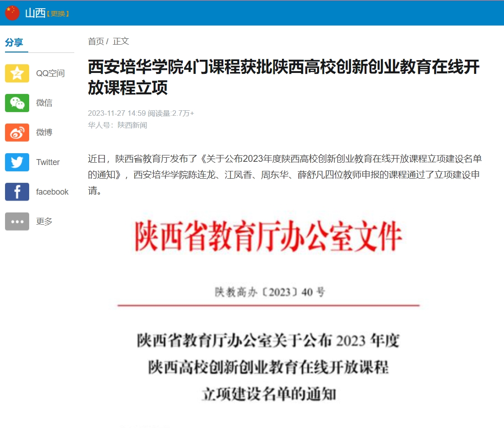This screenshot has height=428, width=504.
Task: Open the 更换 region switcher
Action: [58, 14]
